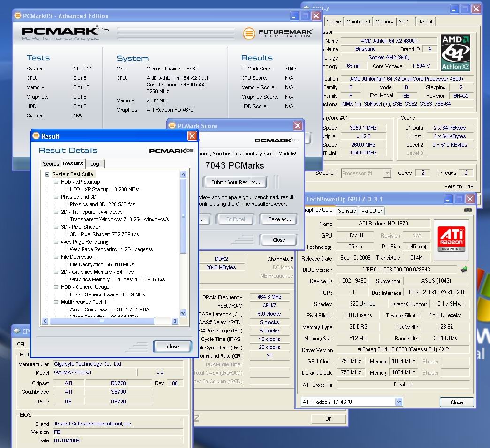Switch to the Log tab in Result Details
The width and height of the screenshot is (490, 448).
pyautogui.click(x=94, y=164)
